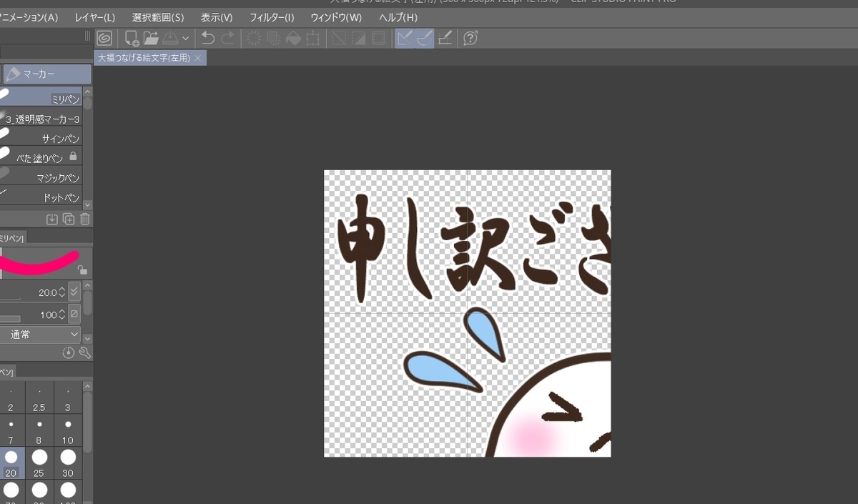Click opacity 100 stepper arrows

62,315
